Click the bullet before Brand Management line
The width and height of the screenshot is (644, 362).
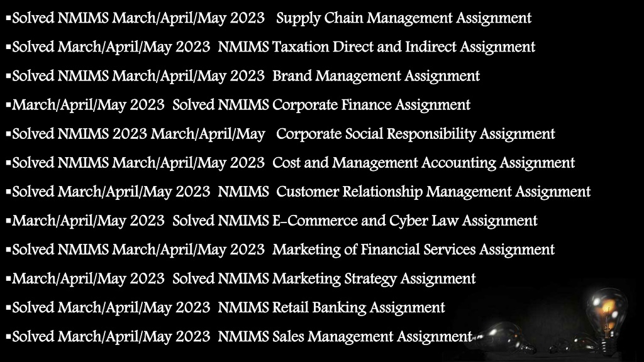coord(8,76)
